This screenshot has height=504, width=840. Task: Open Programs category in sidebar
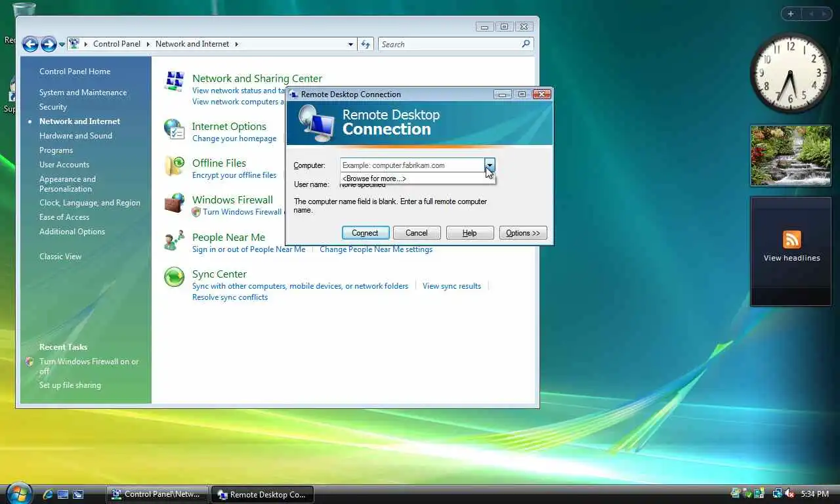click(56, 150)
